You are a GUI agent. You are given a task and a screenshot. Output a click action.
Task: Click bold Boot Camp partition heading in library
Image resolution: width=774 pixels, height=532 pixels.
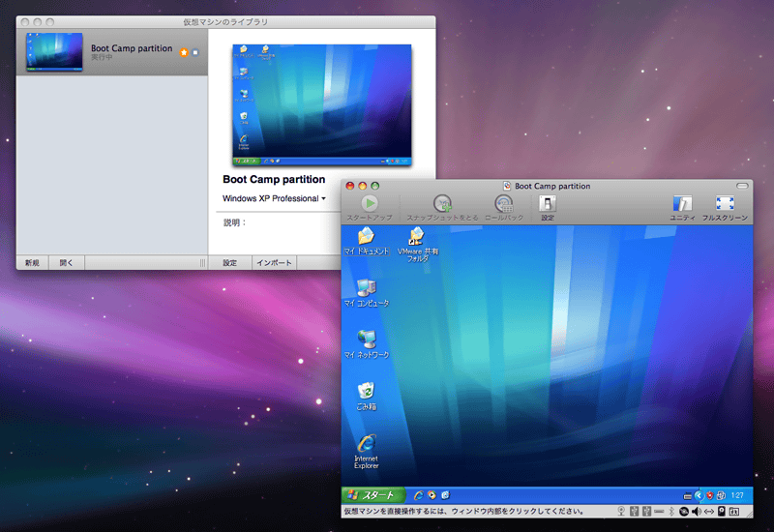tap(274, 179)
